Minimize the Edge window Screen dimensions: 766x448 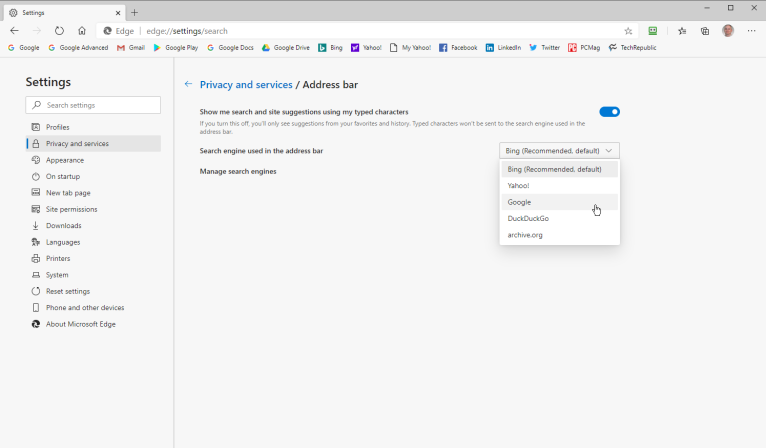[x=707, y=8]
